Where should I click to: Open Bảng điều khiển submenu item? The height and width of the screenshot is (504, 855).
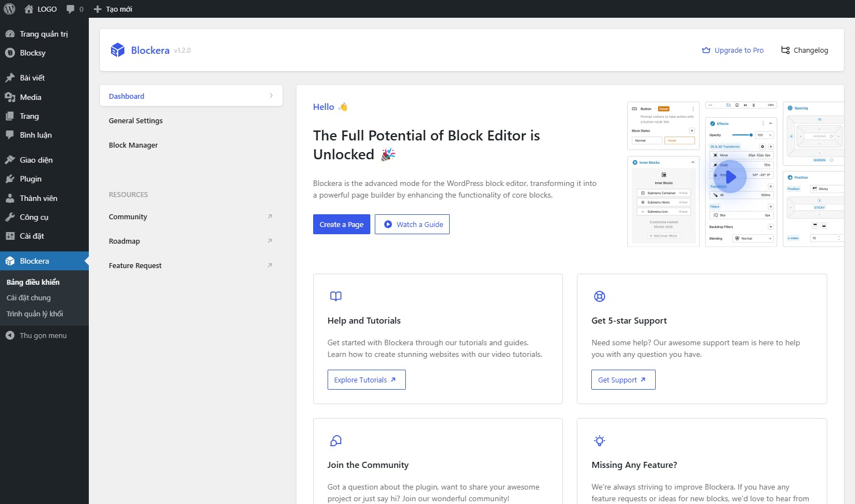33,282
